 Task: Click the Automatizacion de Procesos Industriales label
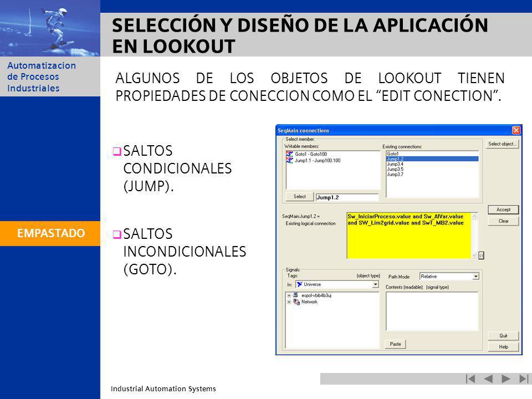click(42, 76)
